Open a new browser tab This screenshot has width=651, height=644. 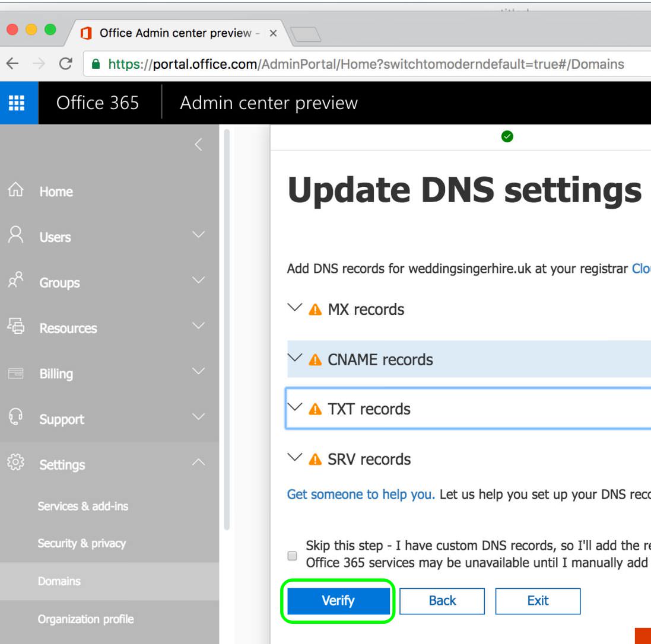tap(306, 34)
